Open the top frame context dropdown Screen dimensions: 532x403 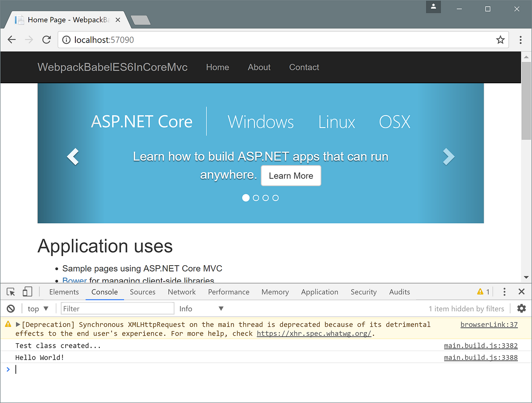(38, 308)
